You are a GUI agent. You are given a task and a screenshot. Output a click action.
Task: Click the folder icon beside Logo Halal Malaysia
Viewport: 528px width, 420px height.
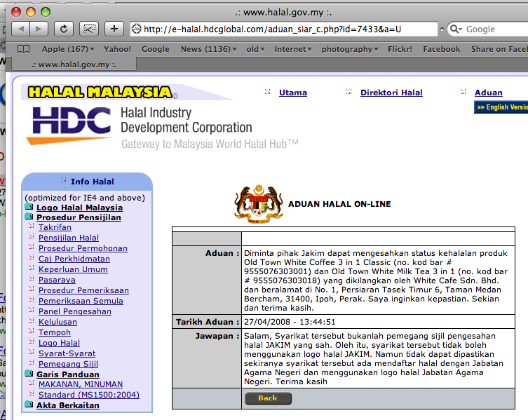(x=29, y=206)
